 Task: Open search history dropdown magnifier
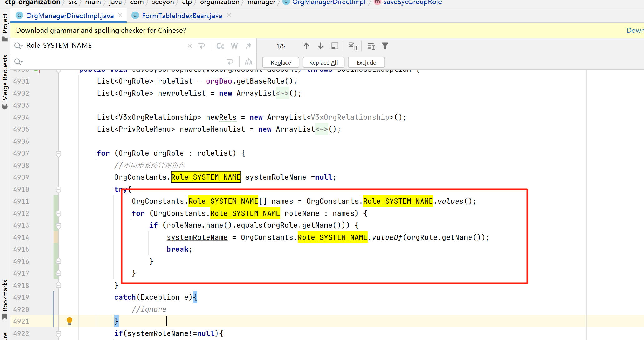(x=18, y=46)
